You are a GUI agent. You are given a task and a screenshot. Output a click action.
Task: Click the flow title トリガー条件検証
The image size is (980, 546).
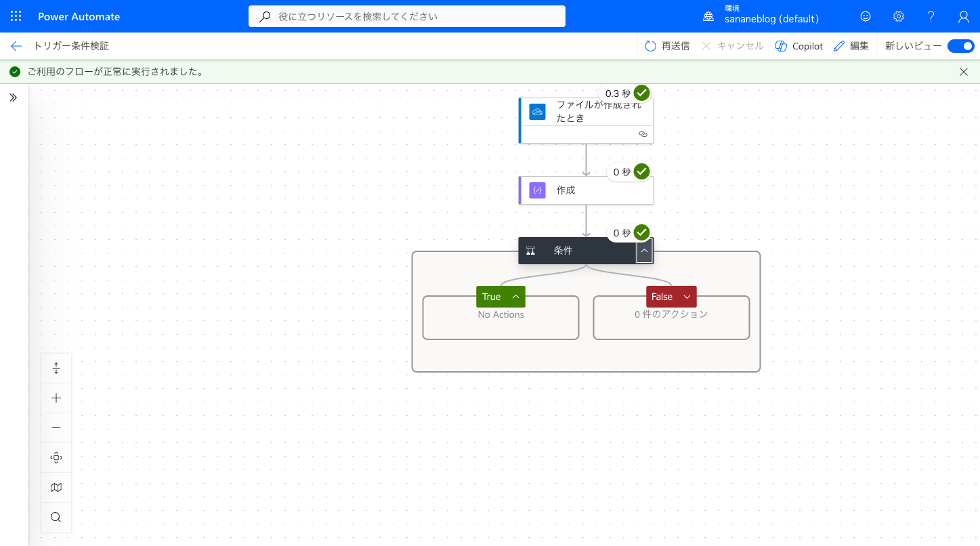tap(71, 46)
